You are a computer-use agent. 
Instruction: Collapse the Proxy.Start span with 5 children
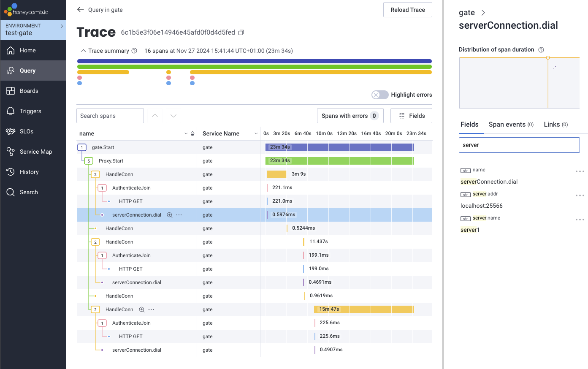click(89, 161)
